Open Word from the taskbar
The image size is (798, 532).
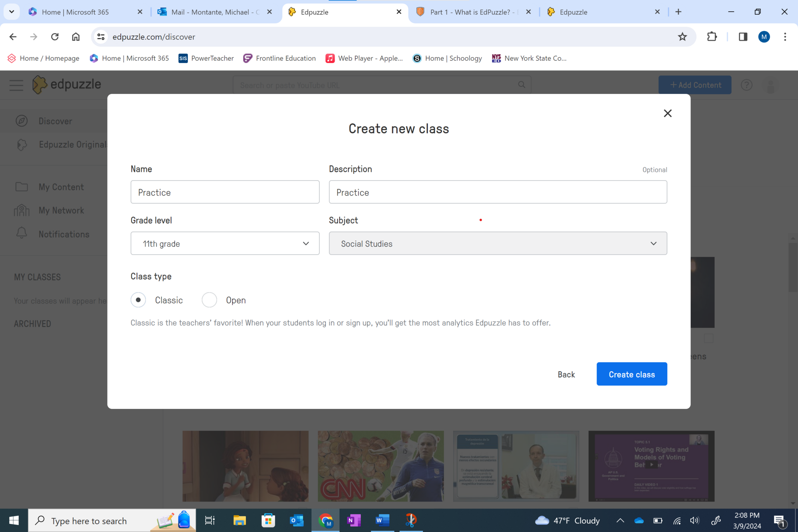[x=382, y=520]
